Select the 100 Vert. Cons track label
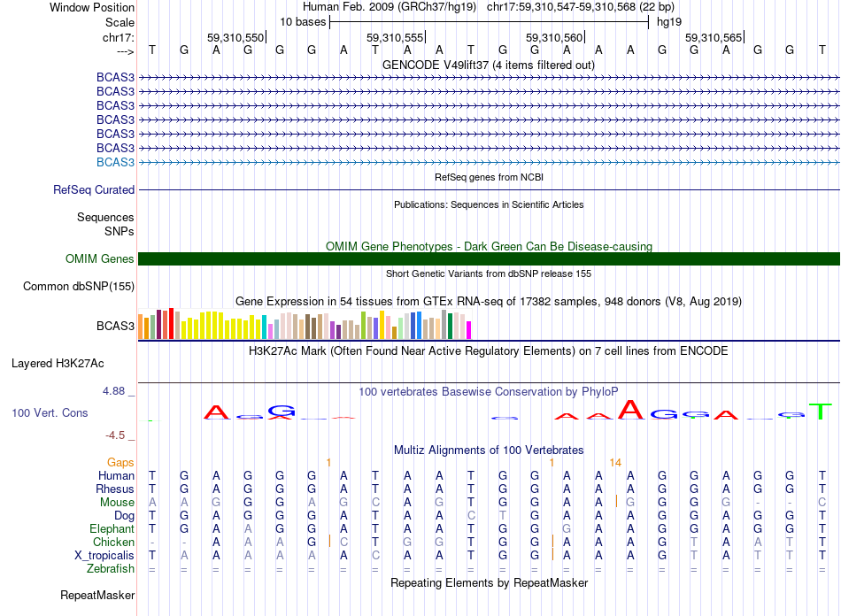The width and height of the screenshot is (841, 616). pyautogui.click(x=50, y=412)
